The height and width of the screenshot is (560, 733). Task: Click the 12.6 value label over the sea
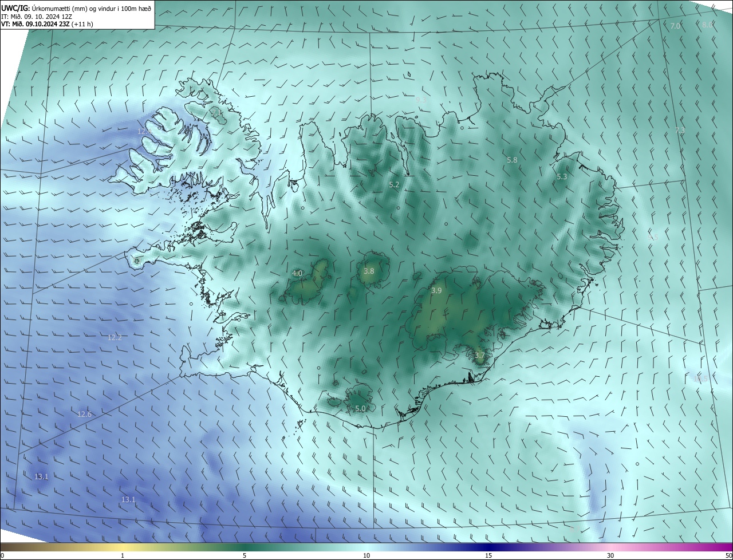pos(84,414)
